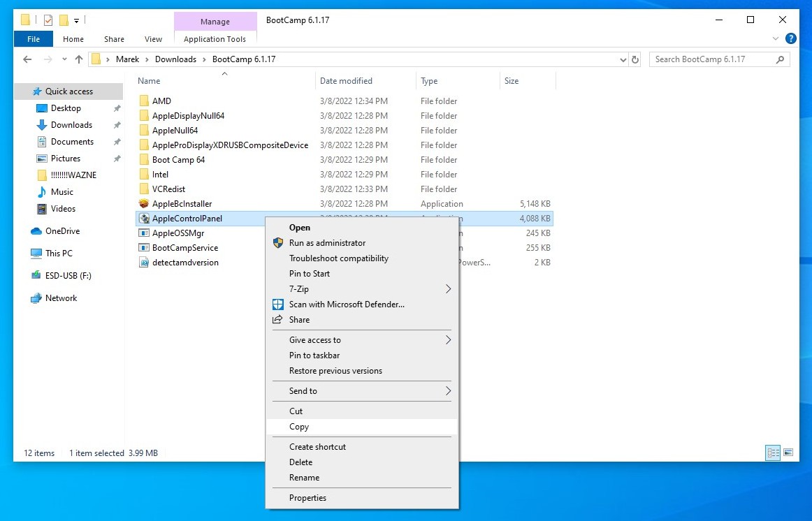Switch to large thumbnails view icon
Screen dimensions: 812x521
(788, 453)
